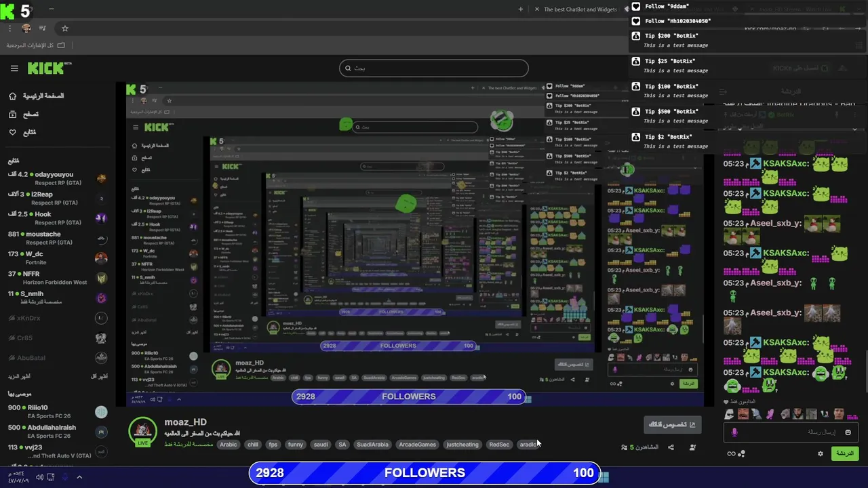The image size is (868, 488).
Task: Click the infinity points icon below chat
Action: [x=731, y=454]
